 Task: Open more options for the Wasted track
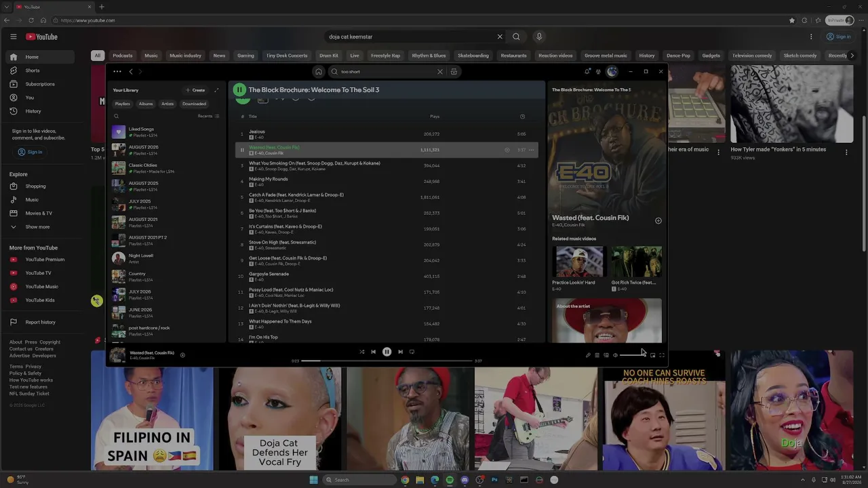531,150
